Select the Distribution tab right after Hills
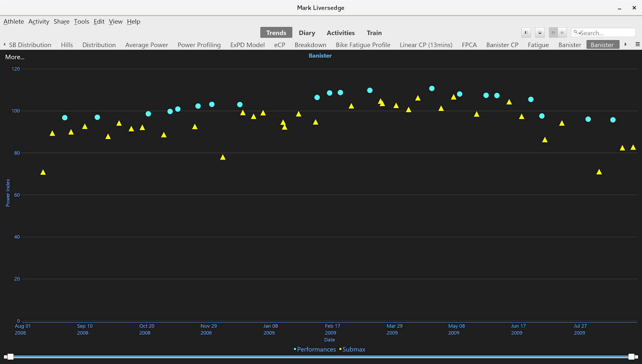This screenshot has height=364, width=642. click(99, 45)
